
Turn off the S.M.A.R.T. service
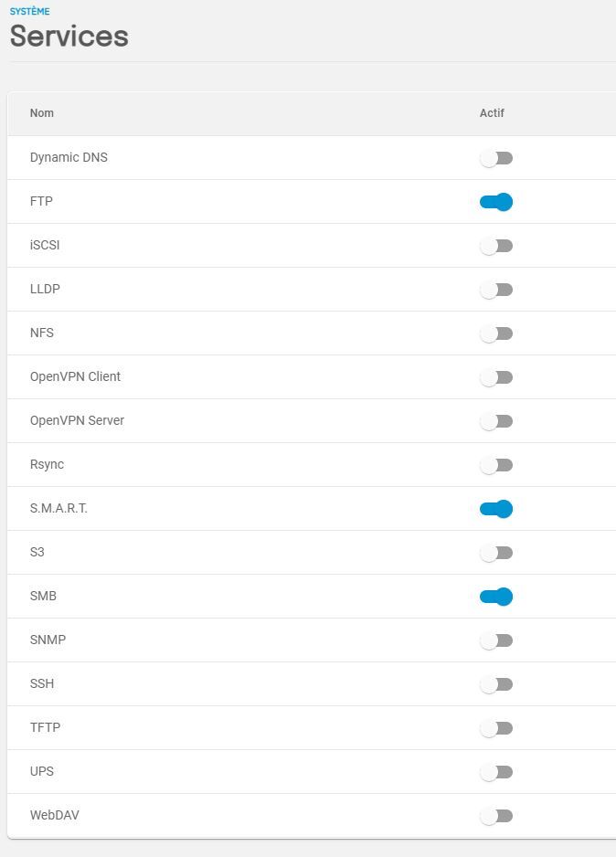point(496,509)
